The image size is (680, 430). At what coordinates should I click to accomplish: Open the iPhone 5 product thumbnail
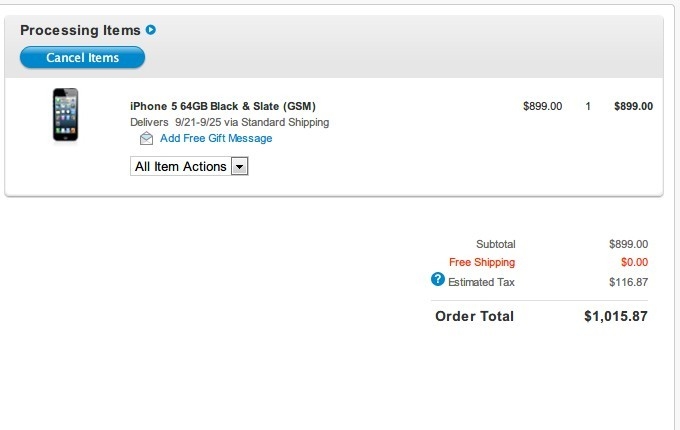click(x=65, y=115)
